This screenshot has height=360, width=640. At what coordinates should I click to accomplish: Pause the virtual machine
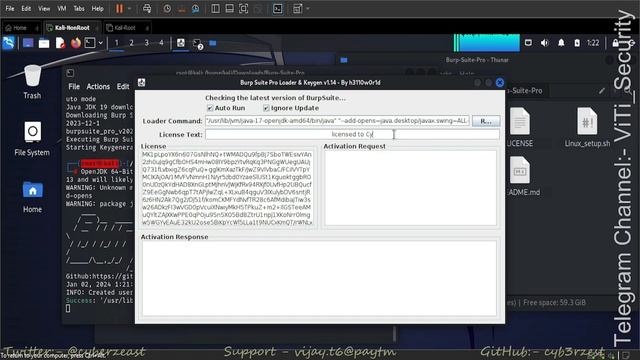(x=120, y=9)
